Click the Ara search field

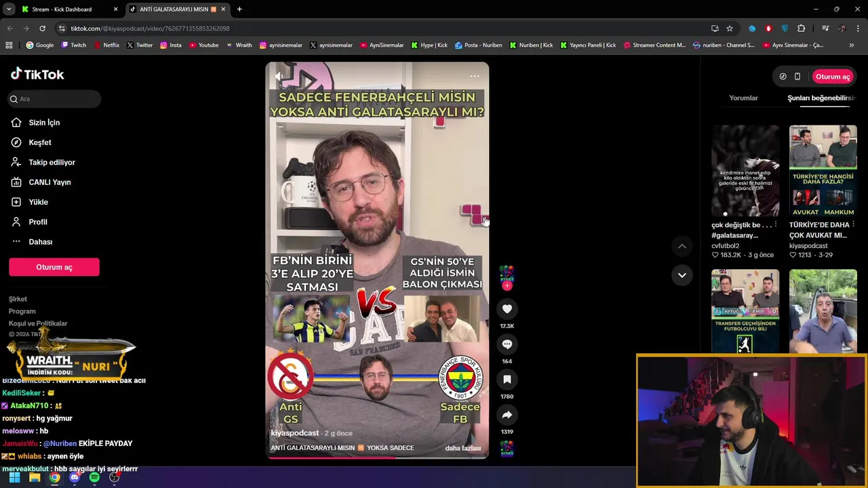54,99
